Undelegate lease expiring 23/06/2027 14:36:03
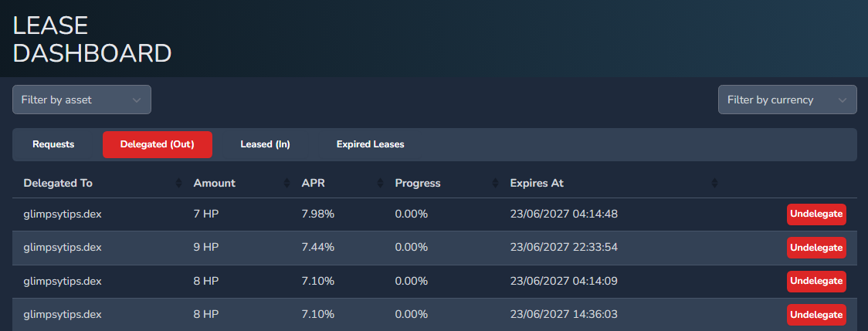The height and width of the screenshot is (331, 868). [816, 314]
